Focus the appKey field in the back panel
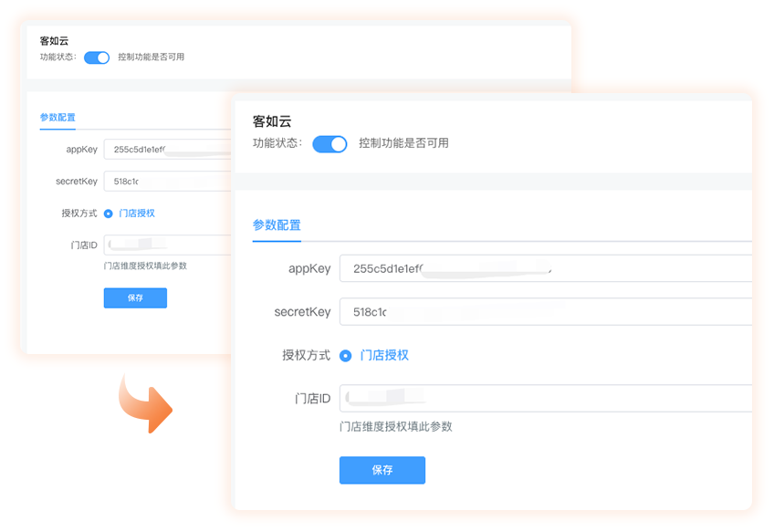 [x=167, y=149]
